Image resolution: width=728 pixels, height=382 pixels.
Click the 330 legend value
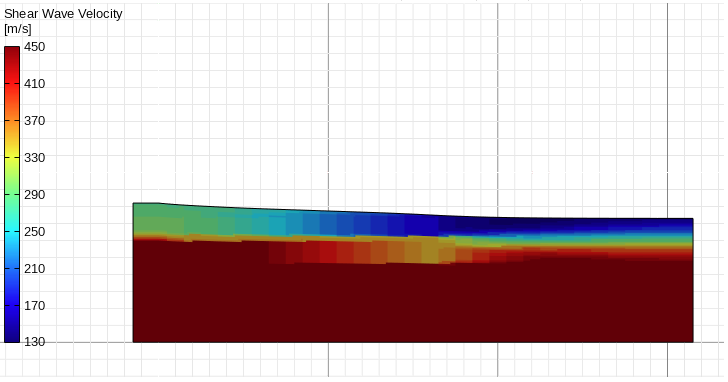(35, 158)
